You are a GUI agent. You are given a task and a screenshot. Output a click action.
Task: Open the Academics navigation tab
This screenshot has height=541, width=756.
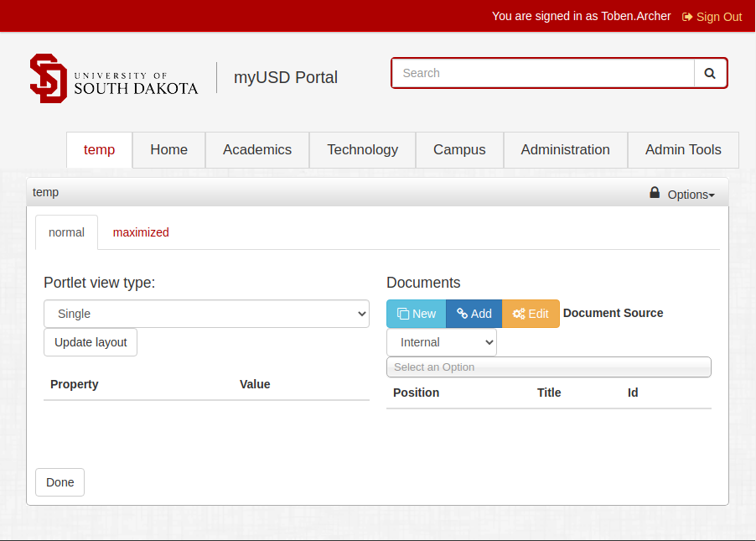tap(257, 150)
